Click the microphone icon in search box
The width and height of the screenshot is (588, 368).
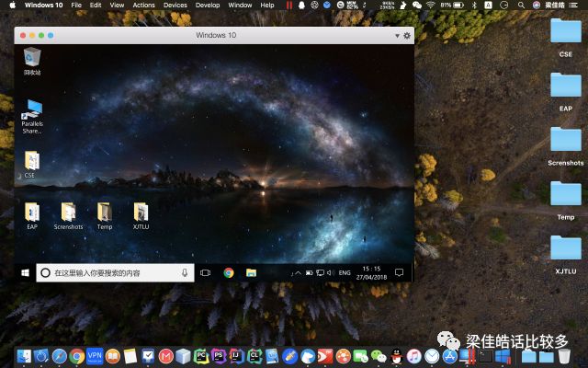(x=185, y=273)
